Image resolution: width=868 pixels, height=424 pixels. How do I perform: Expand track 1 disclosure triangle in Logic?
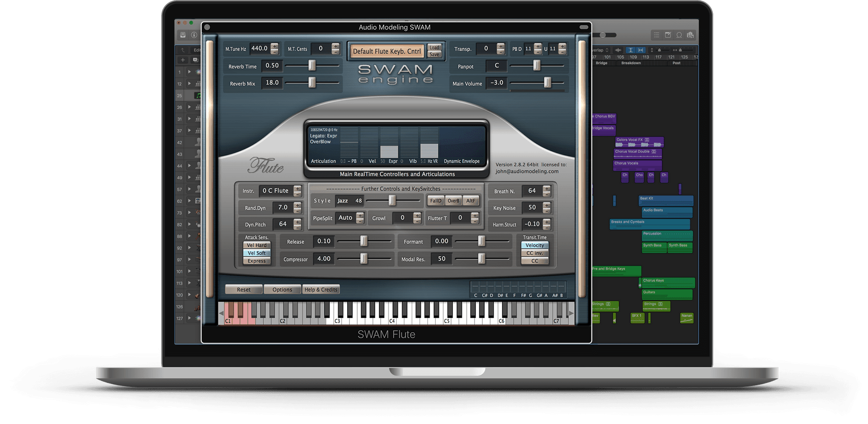tap(189, 71)
